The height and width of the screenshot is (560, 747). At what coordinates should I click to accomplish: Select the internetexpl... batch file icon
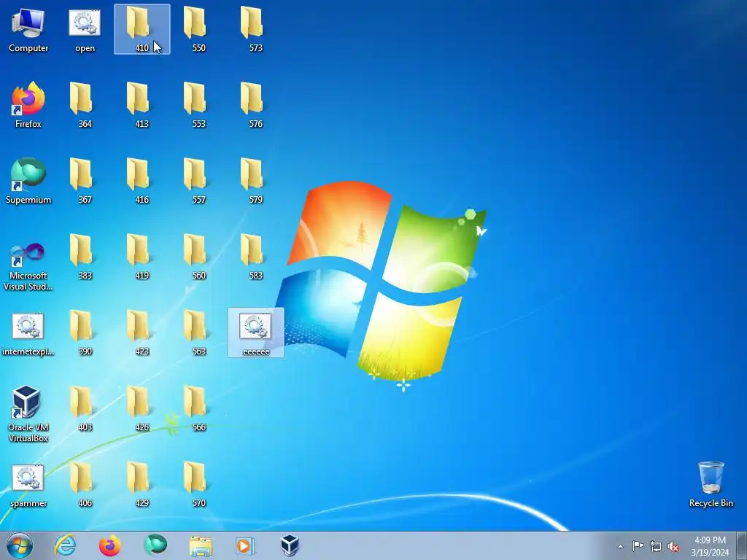pyautogui.click(x=28, y=332)
